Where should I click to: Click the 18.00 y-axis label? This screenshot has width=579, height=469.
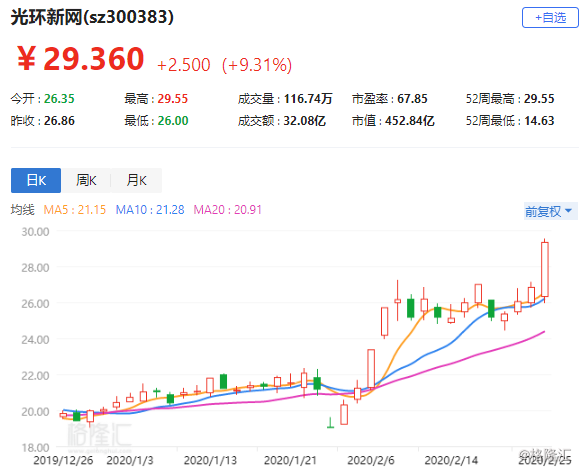pyautogui.click(x=35, y=448)
